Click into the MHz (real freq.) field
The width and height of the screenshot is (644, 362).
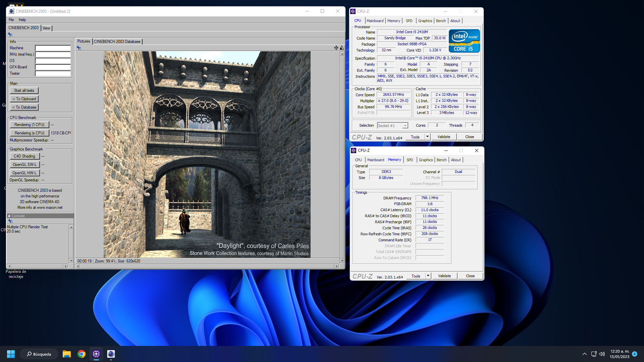coord(53,54)
